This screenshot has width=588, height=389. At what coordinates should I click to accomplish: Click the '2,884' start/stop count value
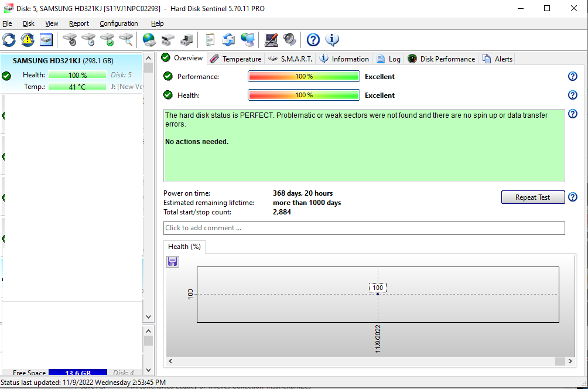(x=282, y=212)
